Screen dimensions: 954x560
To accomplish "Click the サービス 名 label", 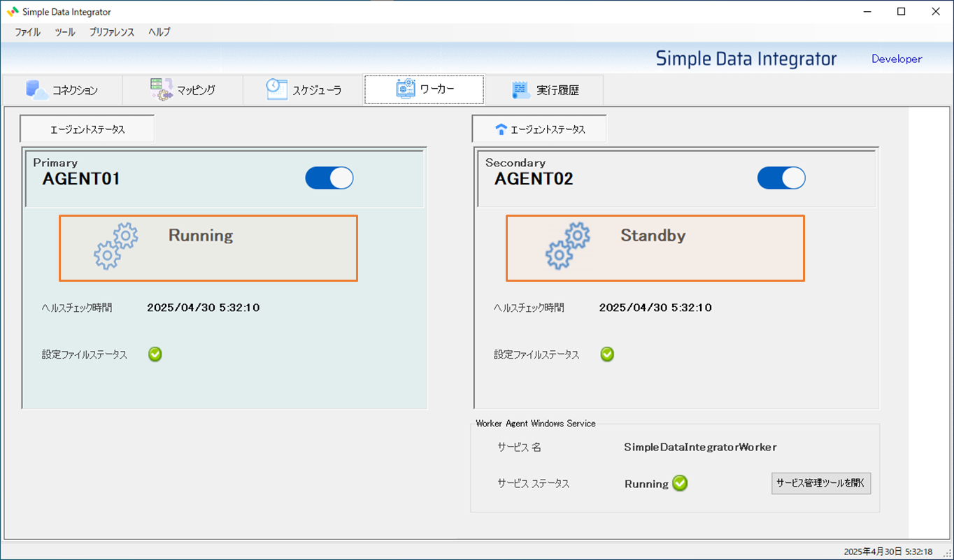I will (x=519, y=447).
